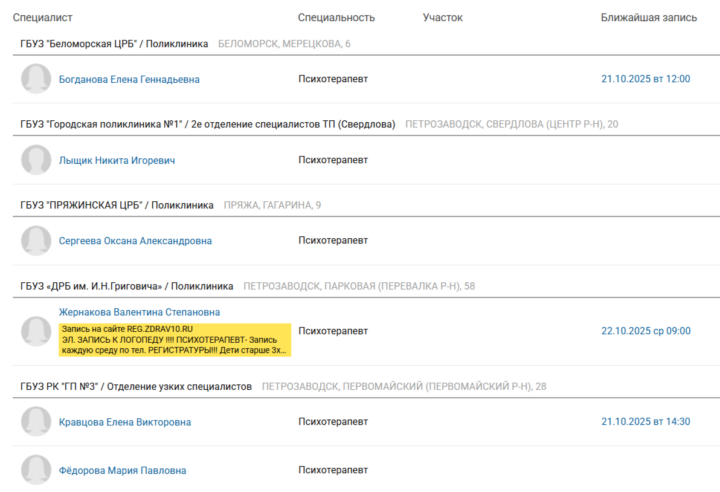The height and width of the screenshot is (492, 720).
Task: Select doctor Сергеева Оксана Александровна
Action: coord(135,241)
